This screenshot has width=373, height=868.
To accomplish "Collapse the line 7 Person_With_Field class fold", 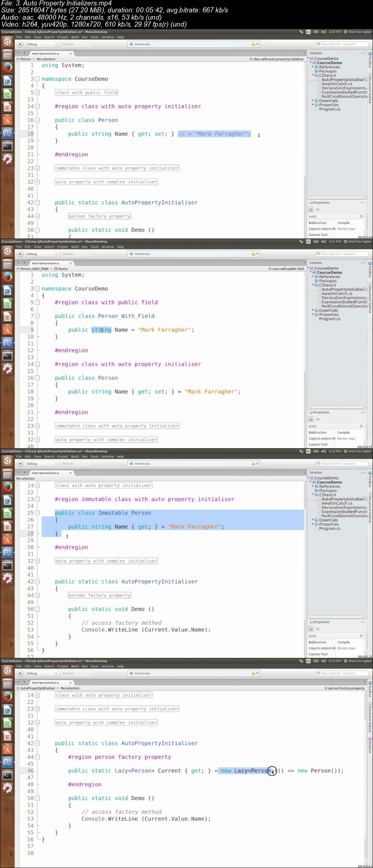I will (37, 316).
